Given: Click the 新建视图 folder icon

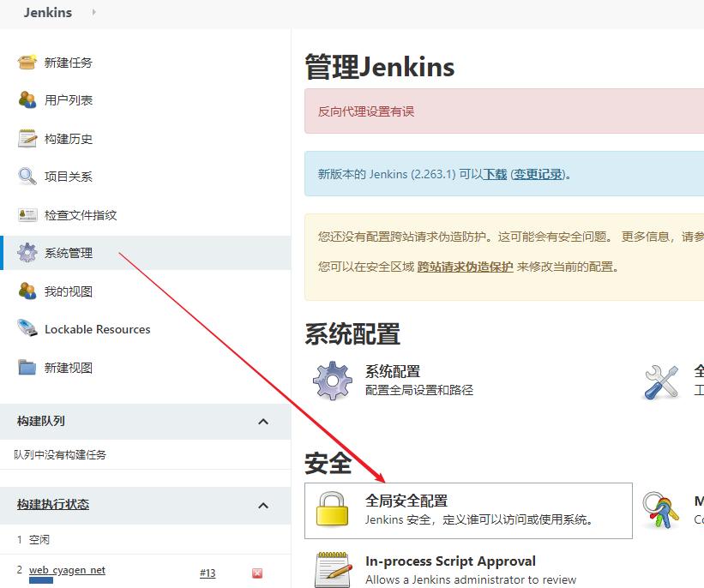Looking at the screenshot, I should (x=27, y=368).
